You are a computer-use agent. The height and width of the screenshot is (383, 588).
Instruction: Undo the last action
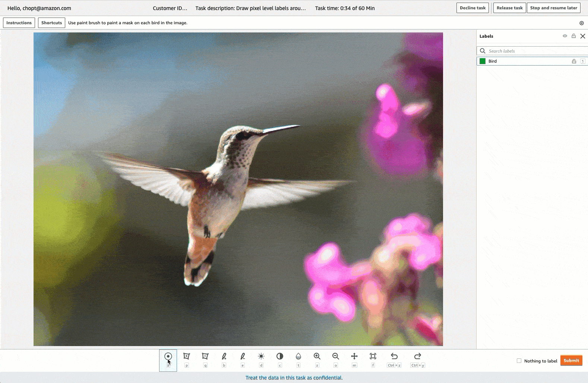394,357
